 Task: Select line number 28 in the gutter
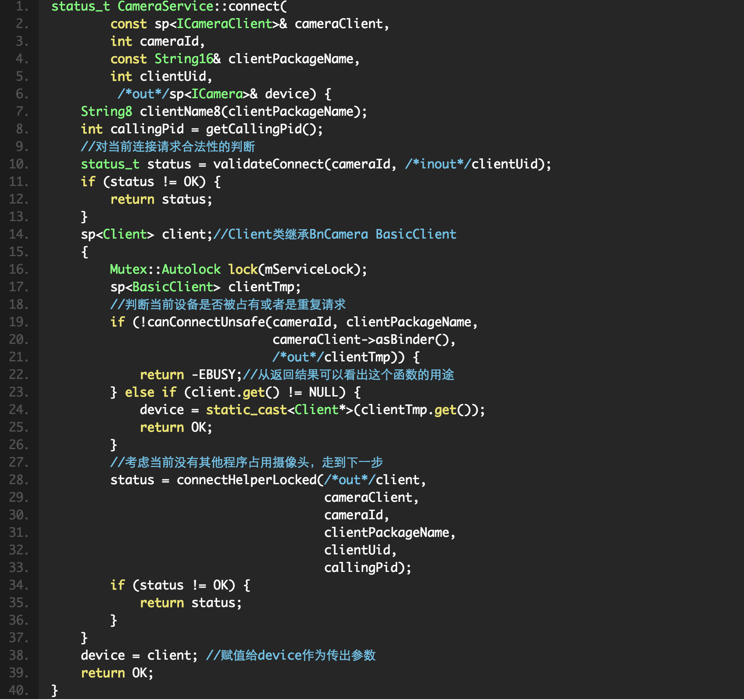pyautogui.click(x=19, y=480)
